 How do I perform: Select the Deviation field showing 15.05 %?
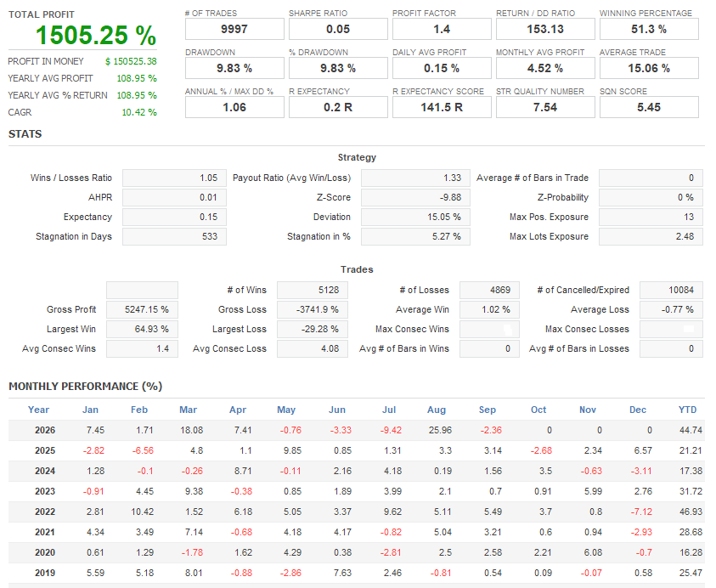415,217
